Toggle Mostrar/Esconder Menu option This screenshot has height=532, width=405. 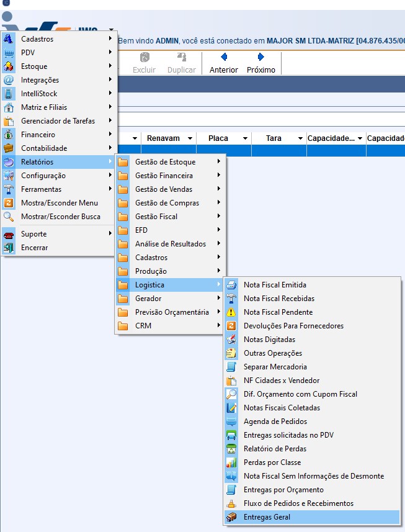(x=59, y=203)
